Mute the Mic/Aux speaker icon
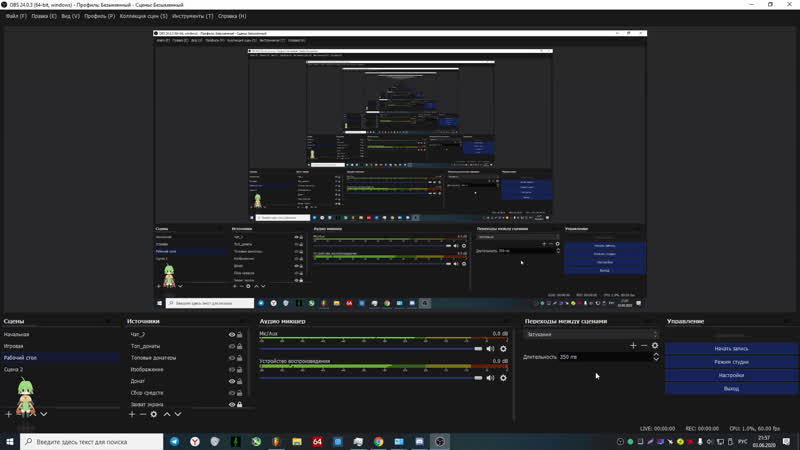Image resolution: width=800 pixels, height=450 pixels. point(490,348)
